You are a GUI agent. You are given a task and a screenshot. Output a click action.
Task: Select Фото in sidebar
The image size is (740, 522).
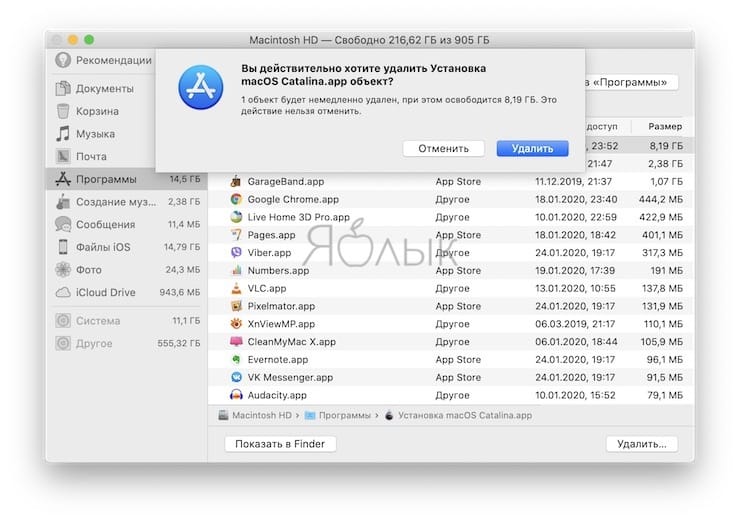pyautogui.click(x=126, y=270)
